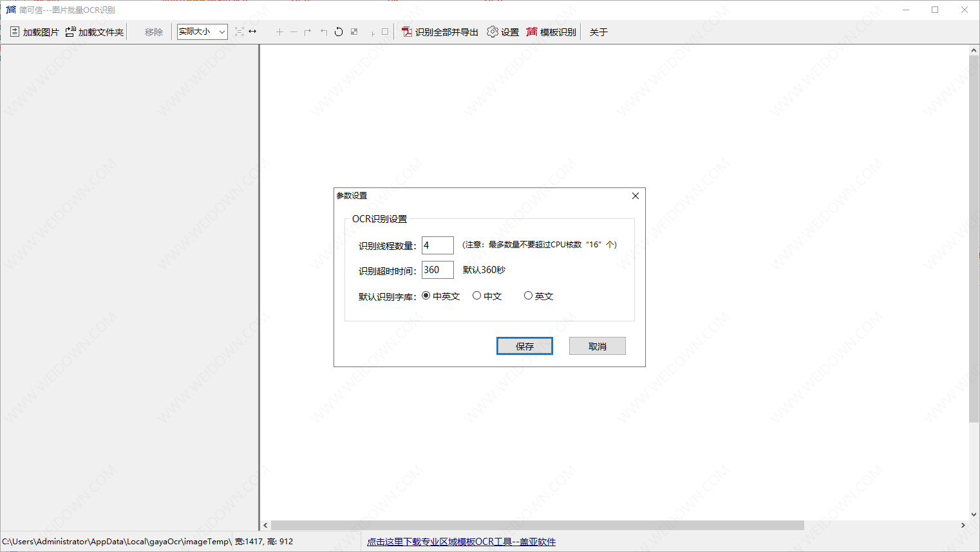
Task: Click 模板识别 template recognition button
Action: 551,32
